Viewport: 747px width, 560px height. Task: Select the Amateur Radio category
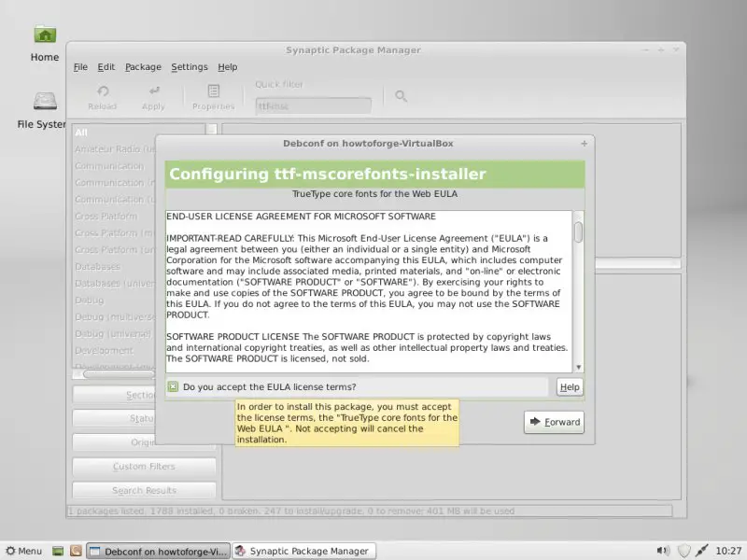point(114,149)
